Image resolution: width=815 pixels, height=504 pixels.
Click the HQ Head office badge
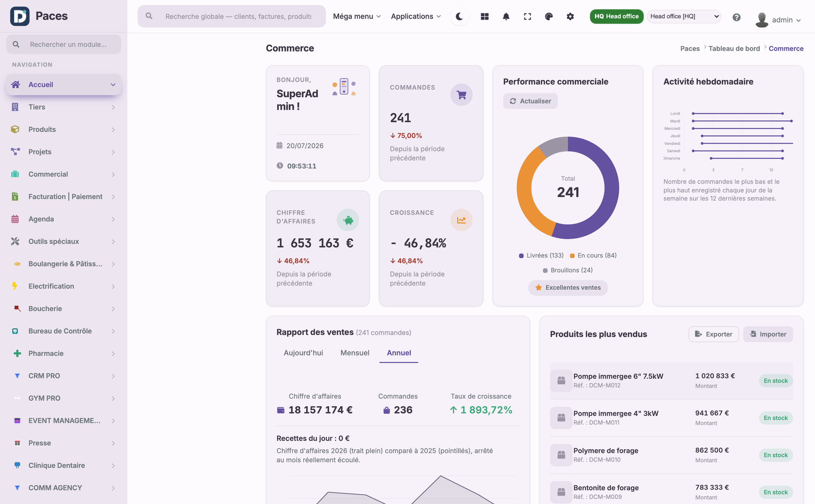[616, 16]
